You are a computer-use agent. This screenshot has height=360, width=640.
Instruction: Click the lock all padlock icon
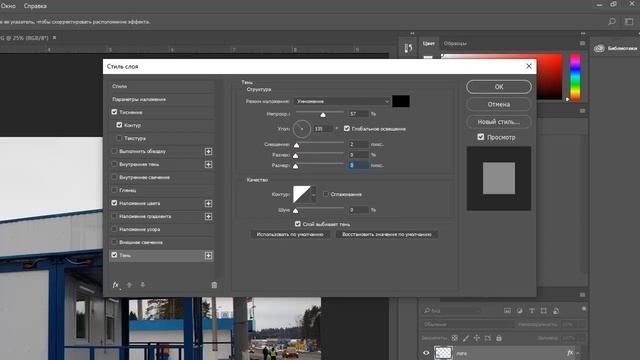pyautogui.click(x=499, y=338)
